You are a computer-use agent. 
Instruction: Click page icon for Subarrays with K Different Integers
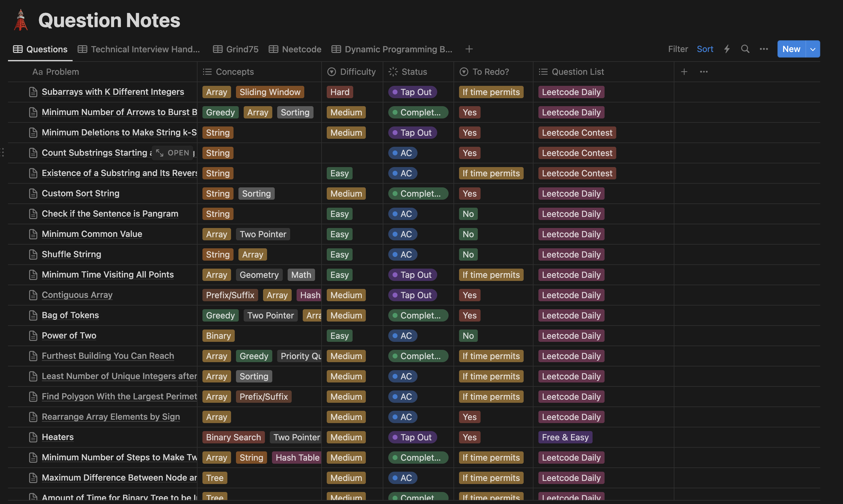33,92
